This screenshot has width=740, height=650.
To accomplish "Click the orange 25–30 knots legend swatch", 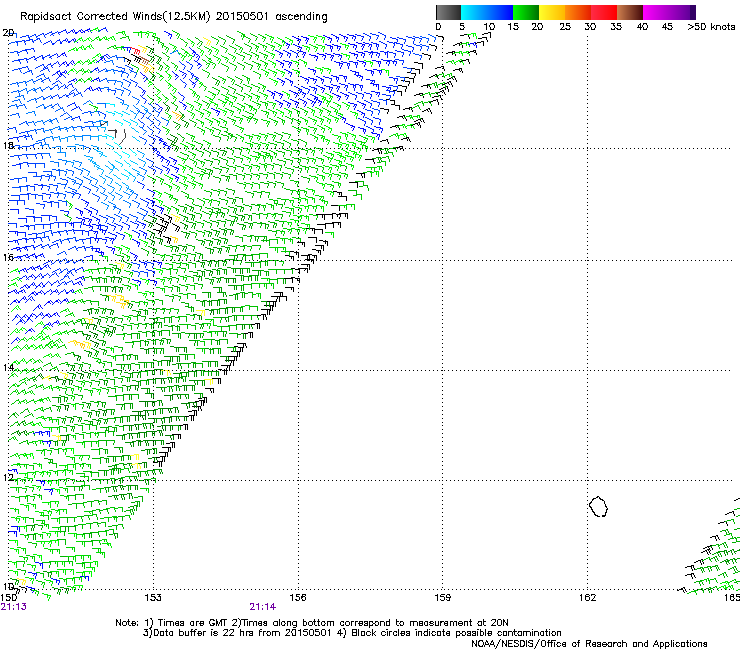I will point(578,12).
